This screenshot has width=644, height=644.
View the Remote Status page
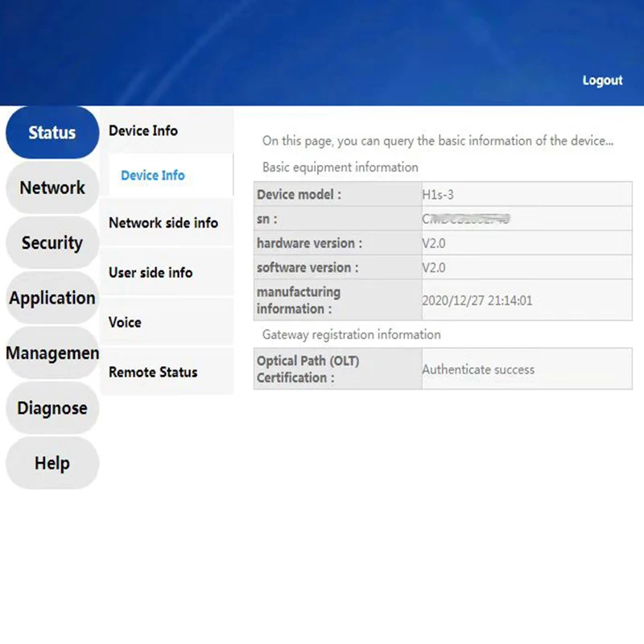[153, 373]
